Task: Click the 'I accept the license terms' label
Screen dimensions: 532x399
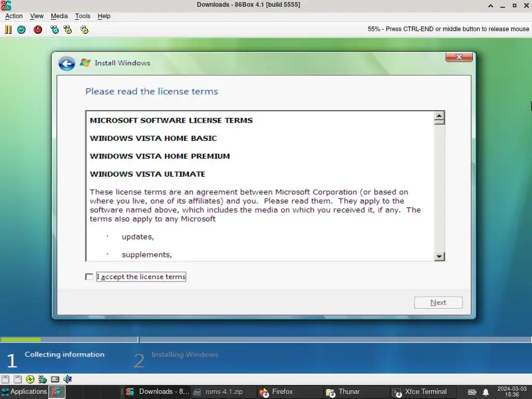Action: [141, 276]
